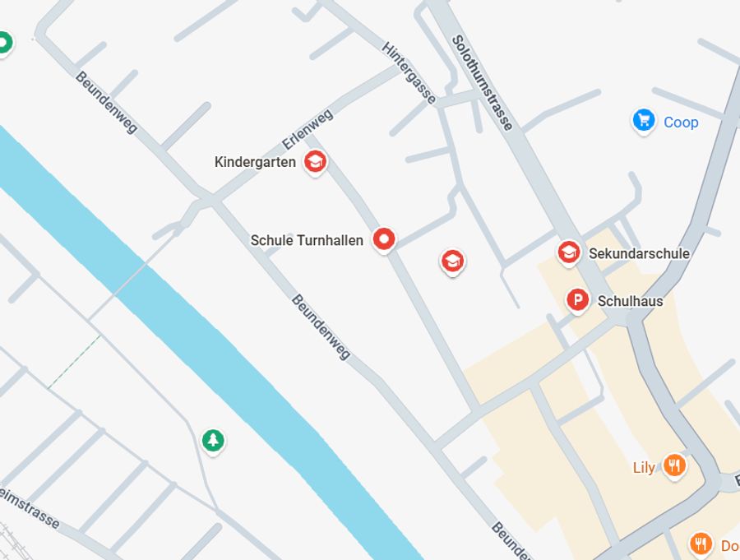
Task: Click the Kindergarten school pin icon
Action: click(x=315, y=162)
